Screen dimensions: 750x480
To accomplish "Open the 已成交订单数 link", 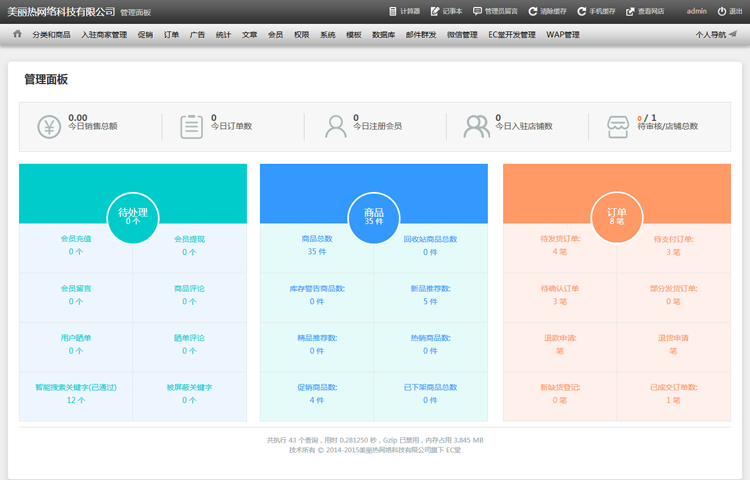I will tap(673, 387).
